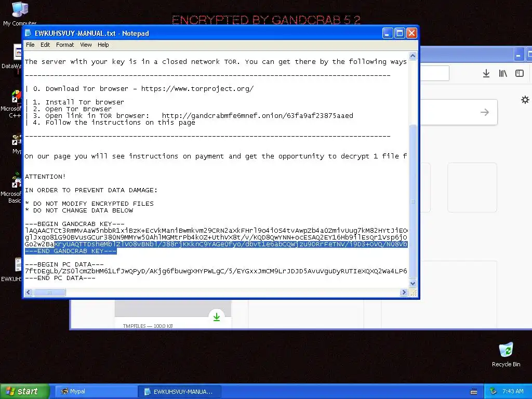Click the 7:43 AM clock
Viewport: 532px width, 399px height.
click(513, 391)
